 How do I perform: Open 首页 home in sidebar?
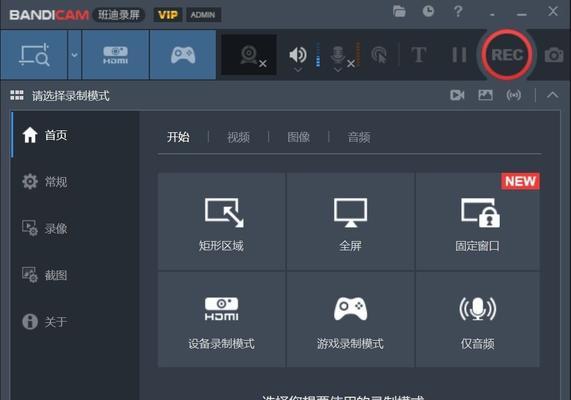75,135
